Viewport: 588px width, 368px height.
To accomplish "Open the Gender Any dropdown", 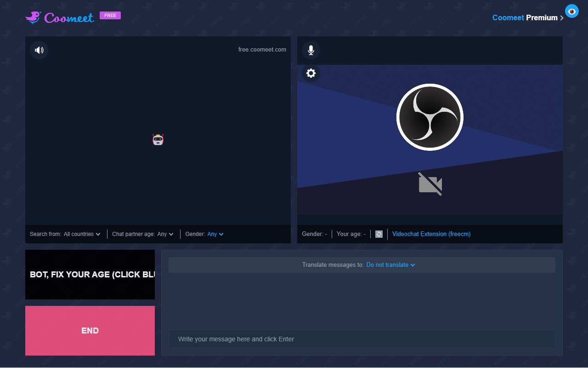I will [215, 234].
